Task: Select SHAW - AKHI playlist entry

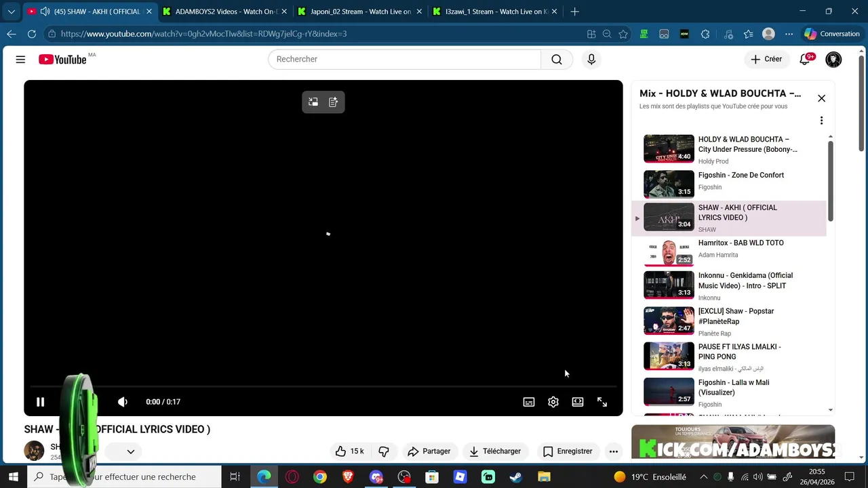Action: coord(730,218)
